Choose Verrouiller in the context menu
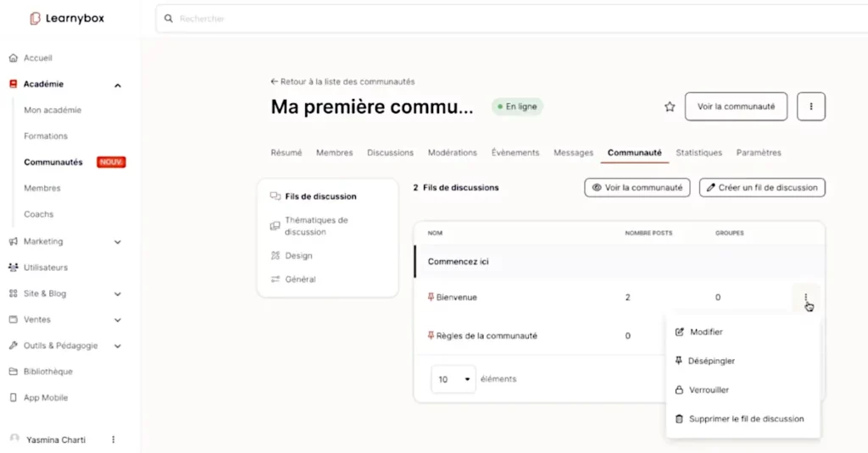Image resolution: width=868 pixels, height=453 pixels. point(743,390)
